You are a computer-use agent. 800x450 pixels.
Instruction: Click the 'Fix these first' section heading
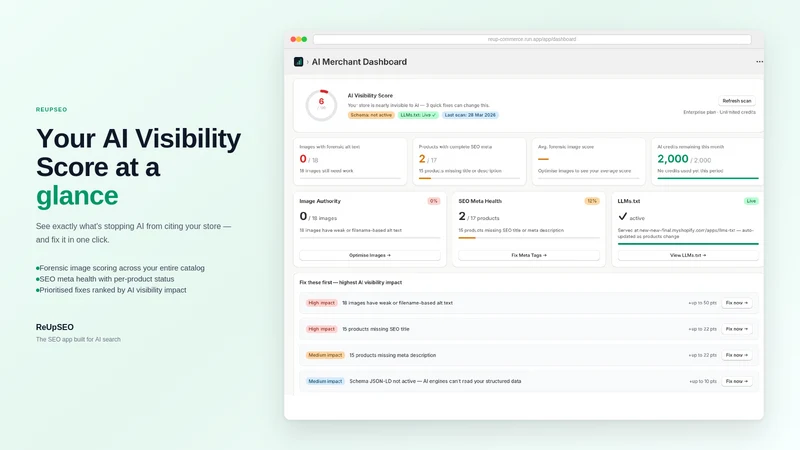coord(351,282)
